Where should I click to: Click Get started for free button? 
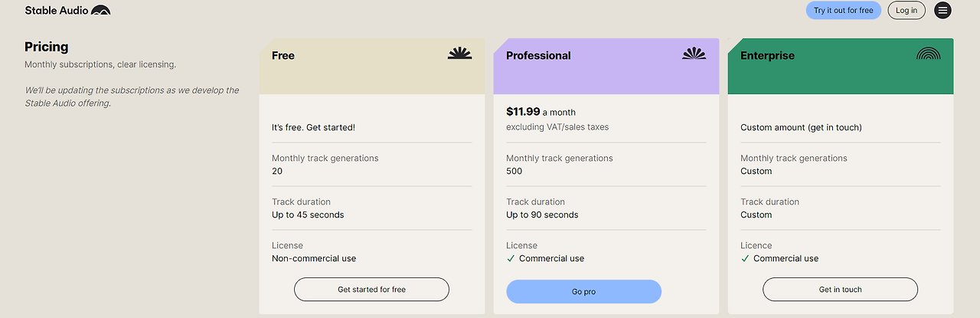click(x=371, y=290)
